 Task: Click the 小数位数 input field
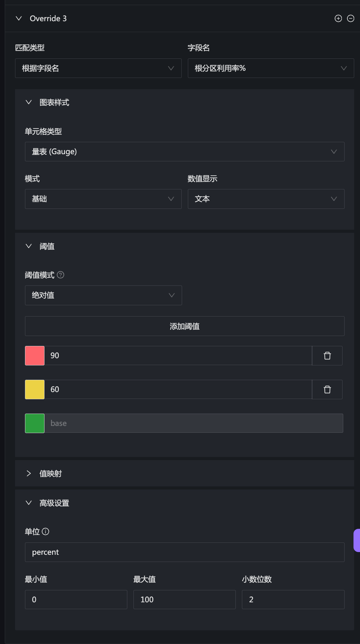coord(293,599)
